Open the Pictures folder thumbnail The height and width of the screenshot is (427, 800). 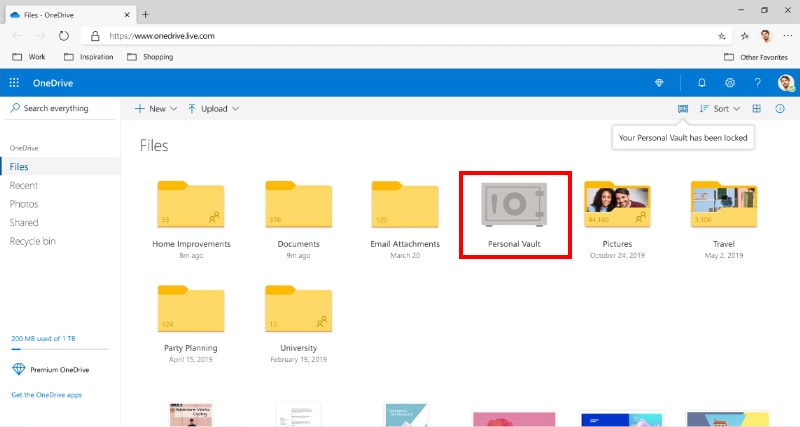(x=617, y=205)
